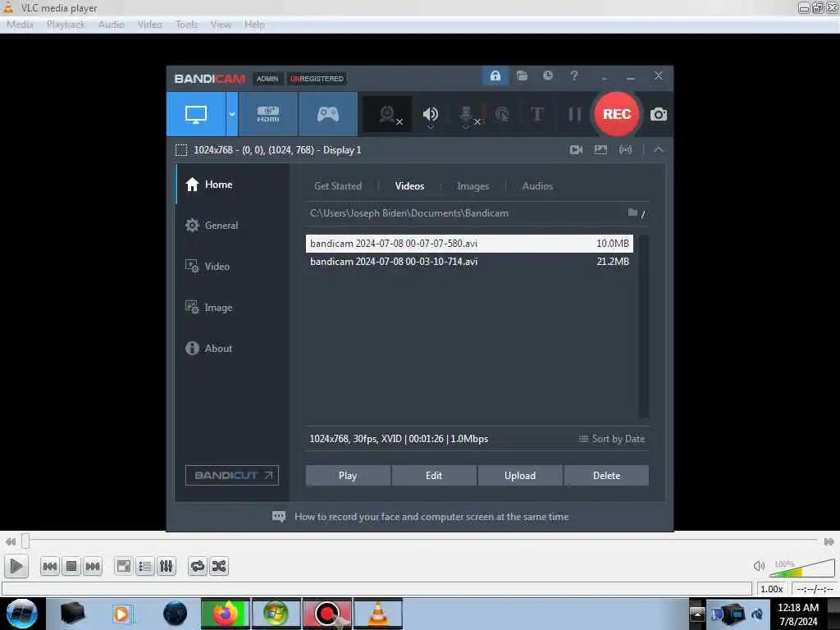
Task: Click VLC next track button
Action: click(x=93, y=566)
